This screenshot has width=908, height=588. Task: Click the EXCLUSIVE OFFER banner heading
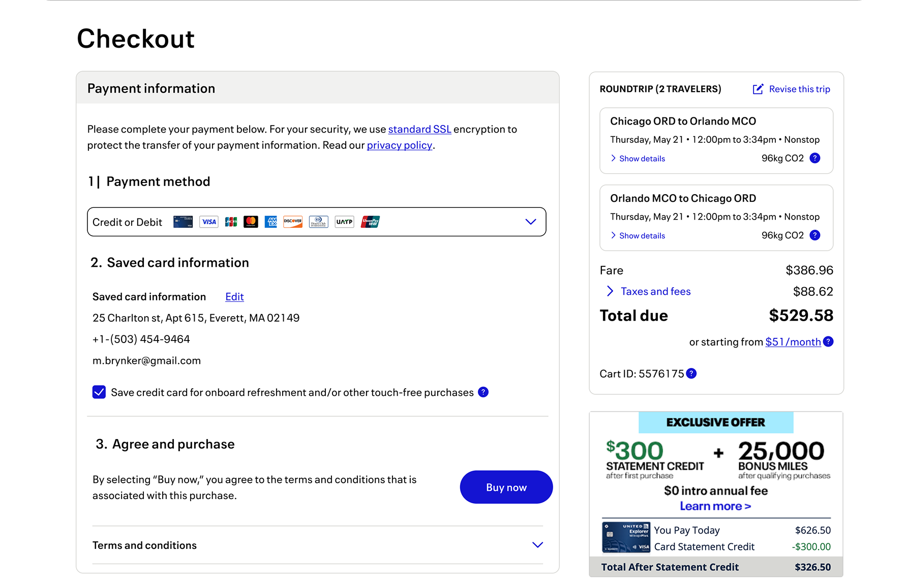click(x=716, y=422)
